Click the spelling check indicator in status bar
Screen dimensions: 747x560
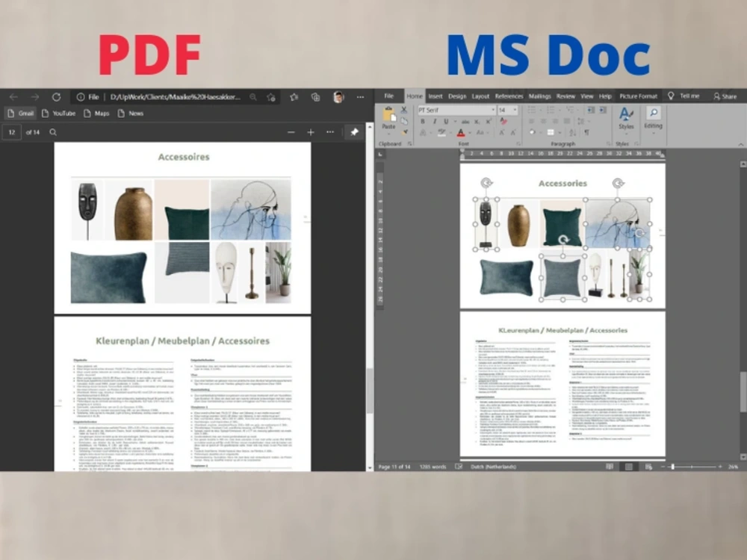pyautogui.click(x=457, y=466)
